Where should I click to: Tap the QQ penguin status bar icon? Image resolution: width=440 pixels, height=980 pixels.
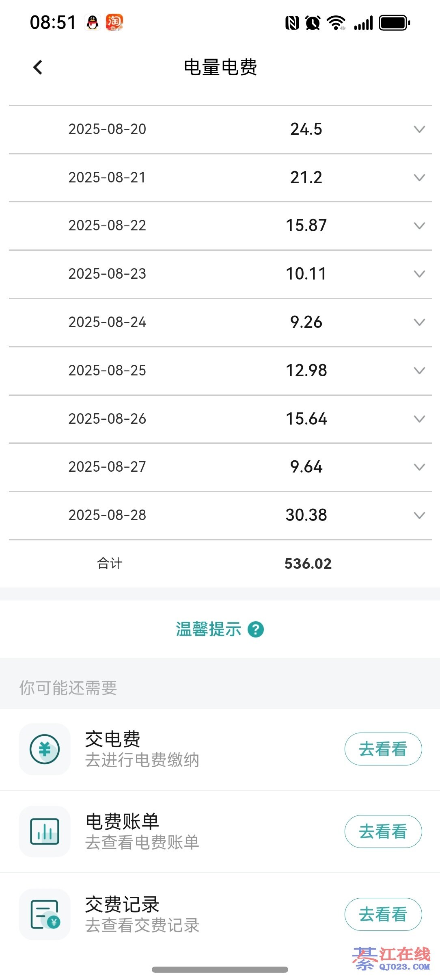[93, 22]
